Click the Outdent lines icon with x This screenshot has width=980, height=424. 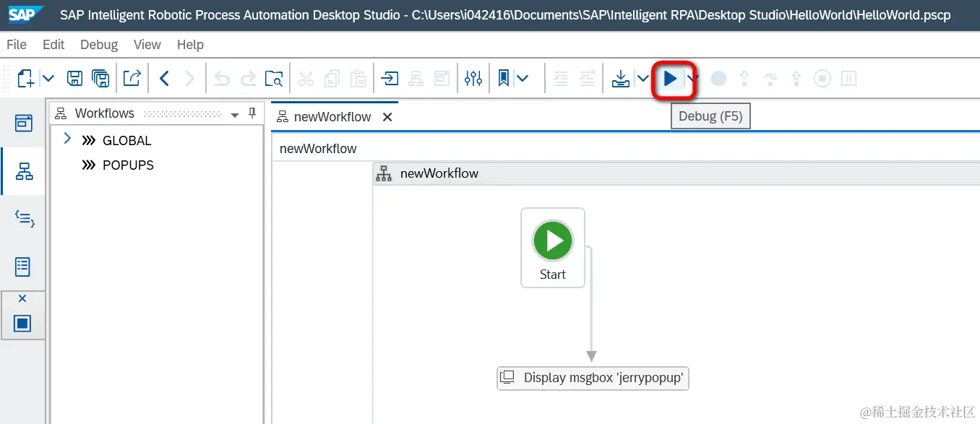(588, 78)
